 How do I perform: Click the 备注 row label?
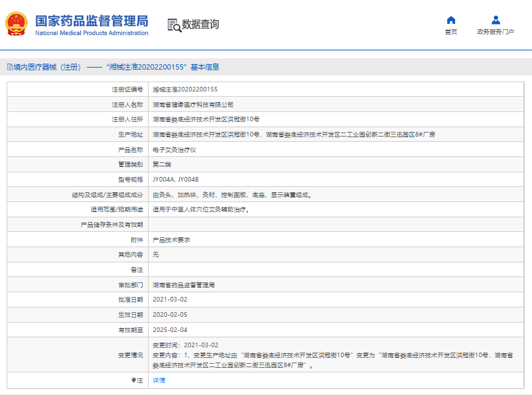pos(137,270)
